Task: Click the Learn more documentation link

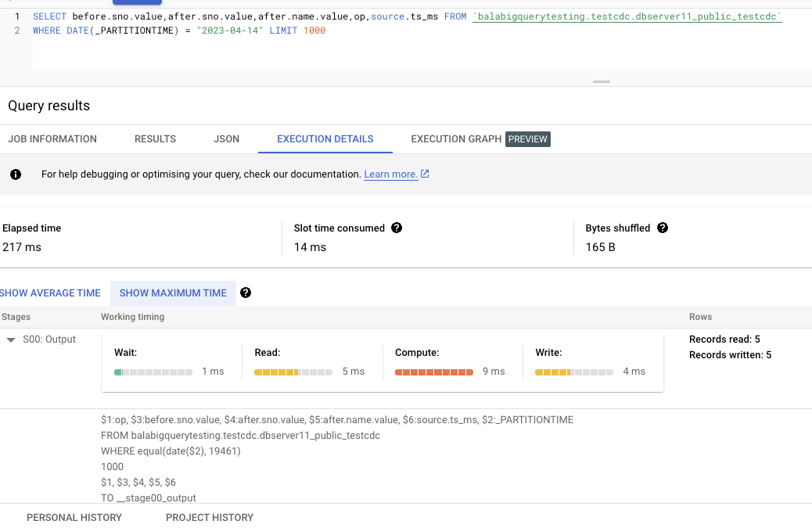Action: tap(390, 174)
